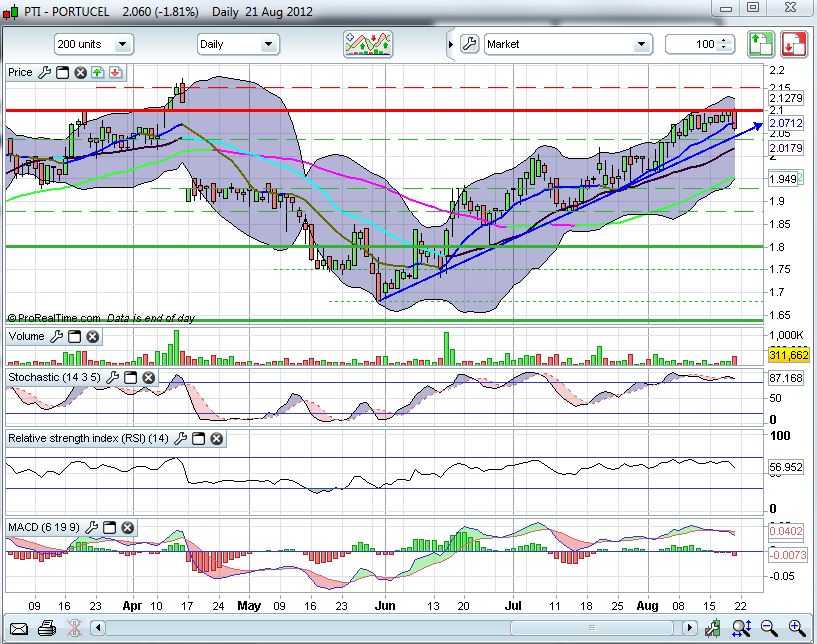The height and width of the screenshot is (644, 817).
Task: Click the Relative strength index (RSI) (14) label
Action: 88,439
